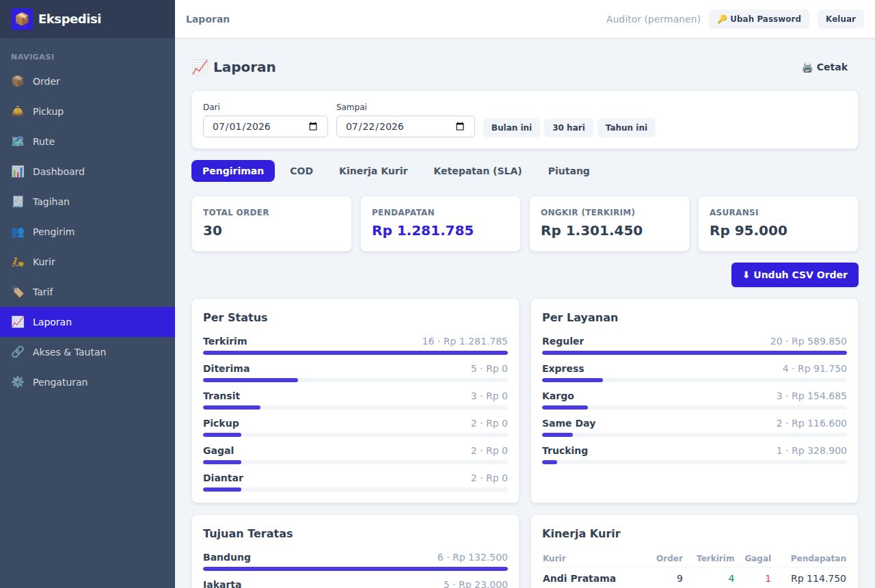Click Ongkir value Rp 1.301.450
Viewport: 875px width, 588px height.
pos(591,230)
